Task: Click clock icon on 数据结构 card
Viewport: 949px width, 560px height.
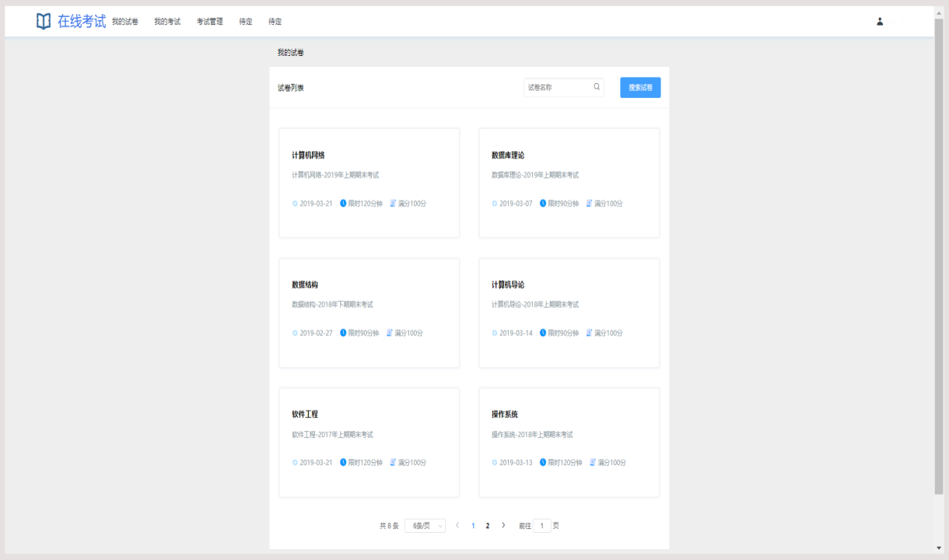Action: (x=343, y=333)
